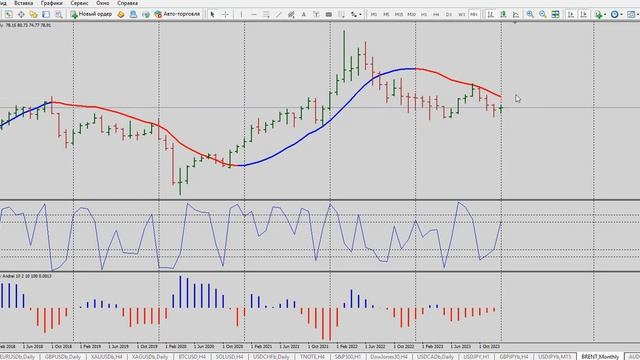The image size is (640, 360).
Task: Switch to XAUUSDb,H4 chart tab
Action: tap(107, 357)
